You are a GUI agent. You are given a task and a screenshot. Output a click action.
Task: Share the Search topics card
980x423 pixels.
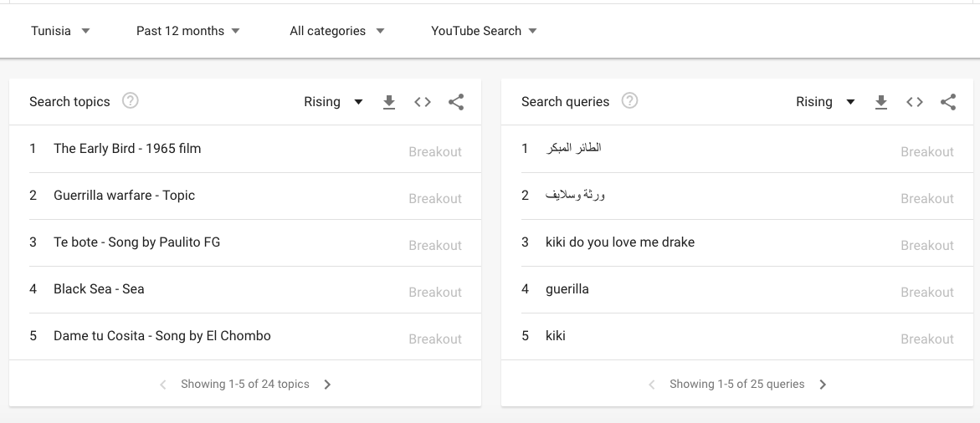tap(456, 102)
